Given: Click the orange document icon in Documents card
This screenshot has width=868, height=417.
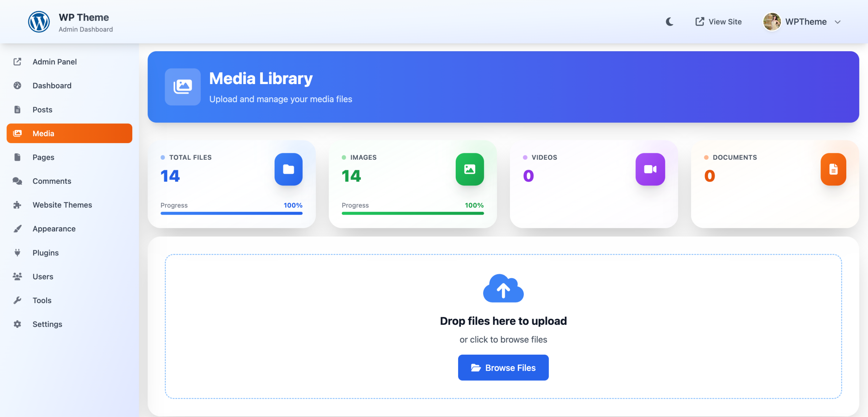Looking at the screenshot, I should (x=833, y=169).
